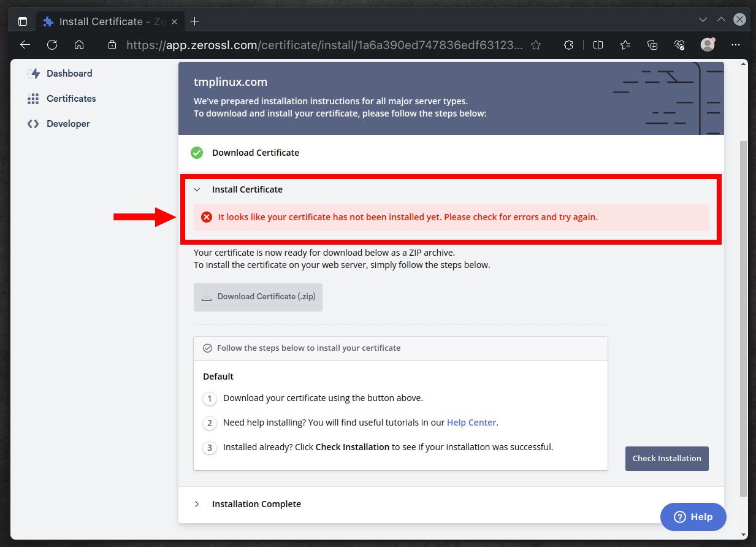Click the certificate not installed error message
The height and width of the screenshot is (547, 756).
coord(408,217)
